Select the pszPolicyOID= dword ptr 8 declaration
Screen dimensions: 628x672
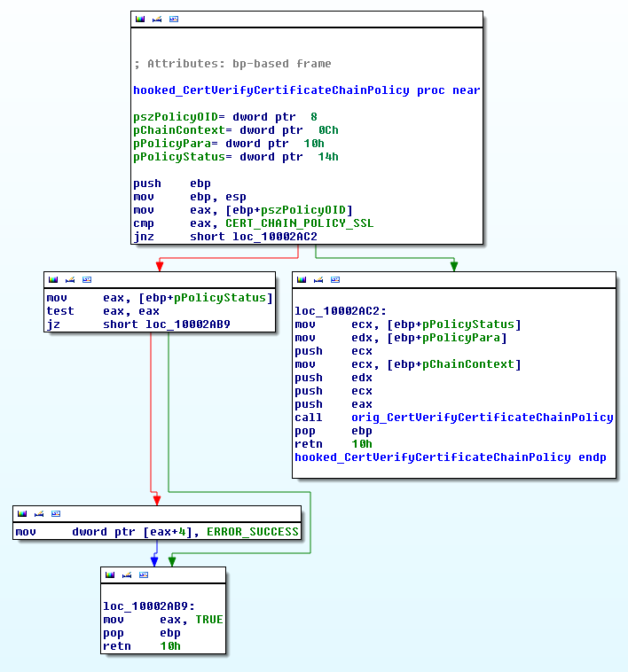[x=225, y=117]
